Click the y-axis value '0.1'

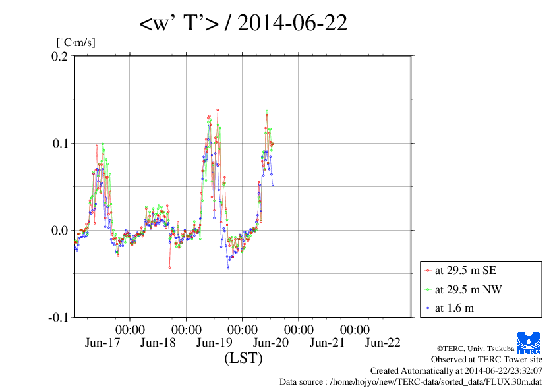click(60, 143)
